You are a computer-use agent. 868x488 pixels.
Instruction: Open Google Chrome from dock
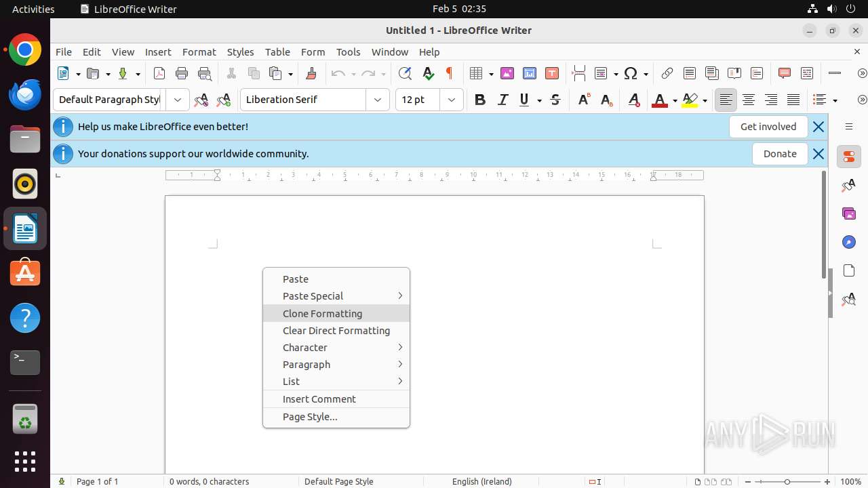25,50
